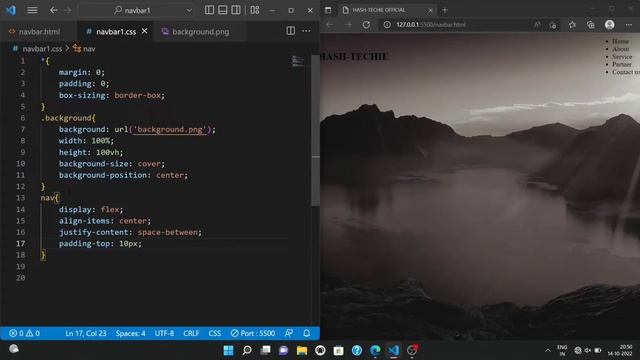Open a new browser tab
The height and width of the screenshot is (360, 640).
coord(445,10)
